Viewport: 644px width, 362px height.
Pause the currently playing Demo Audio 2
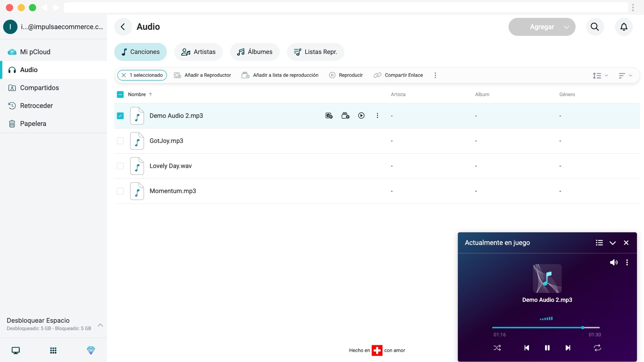point(547,348)
